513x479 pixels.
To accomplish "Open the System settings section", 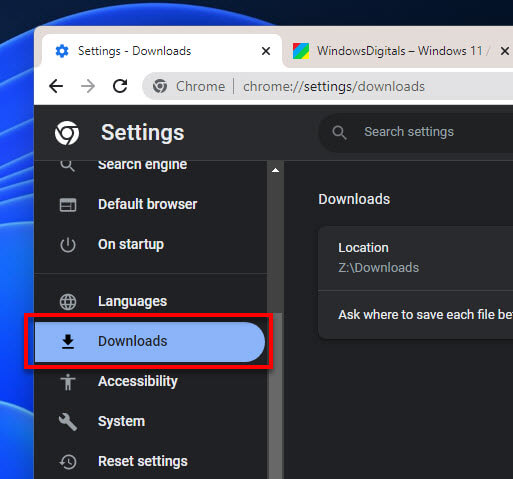I will [x=150, y=422].
